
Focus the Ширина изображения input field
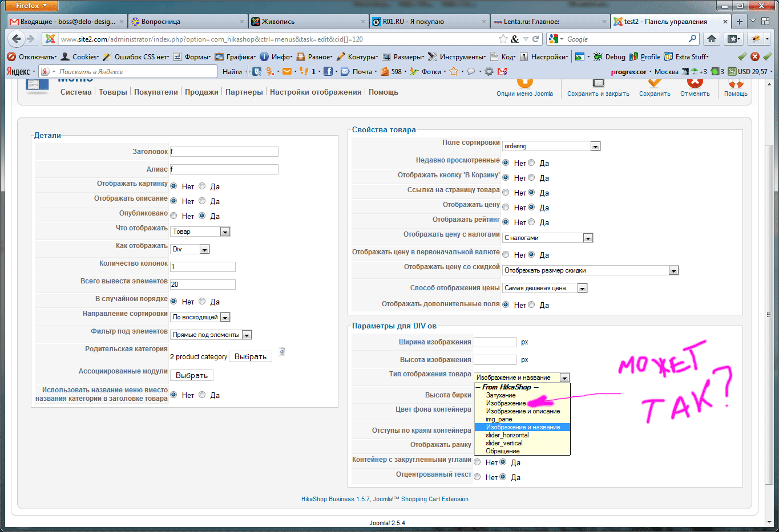pos(495,342)
